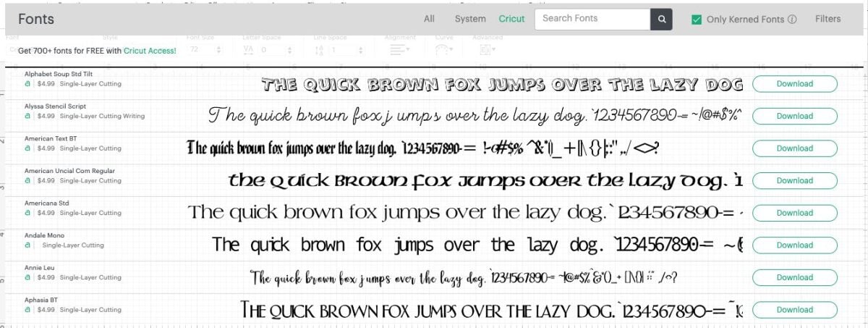
Task: Click the font name American Text BT
Action: click(x=51, y=138)
